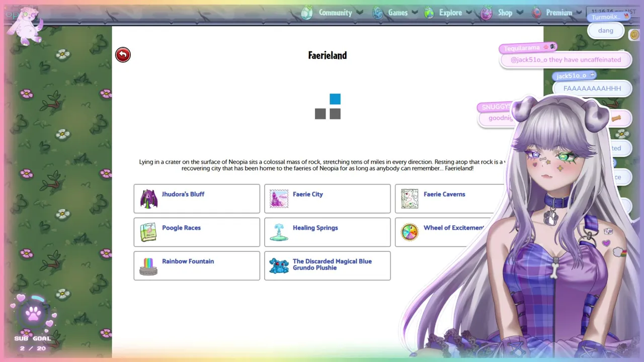Expand the Shop dropdown arrow

(519, 13)
